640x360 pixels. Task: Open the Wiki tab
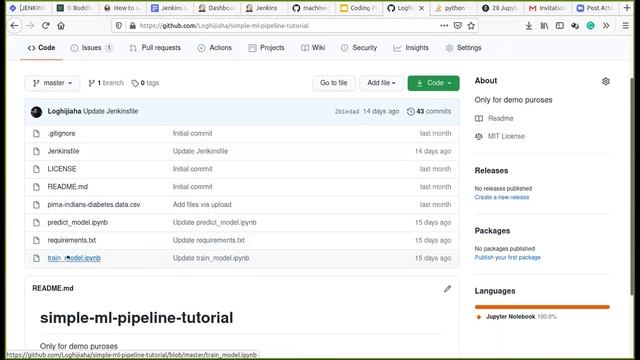[313, 48]
